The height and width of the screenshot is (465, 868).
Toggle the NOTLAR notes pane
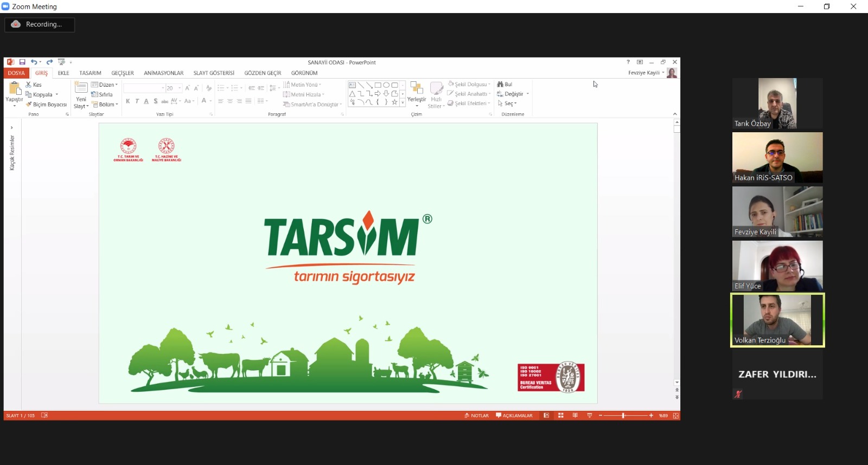point(476,416)
